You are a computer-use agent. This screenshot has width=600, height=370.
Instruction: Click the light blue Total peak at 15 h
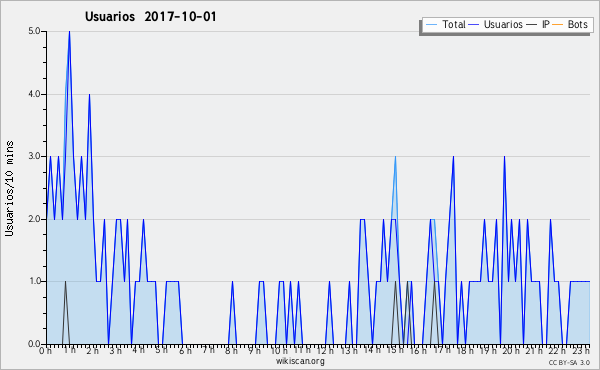[395, 157]
